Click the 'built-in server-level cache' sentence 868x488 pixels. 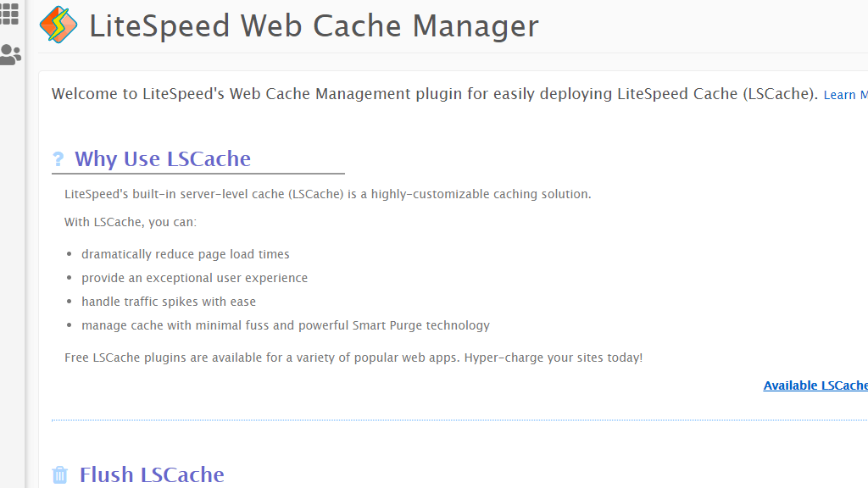click(x=328, y=194)
